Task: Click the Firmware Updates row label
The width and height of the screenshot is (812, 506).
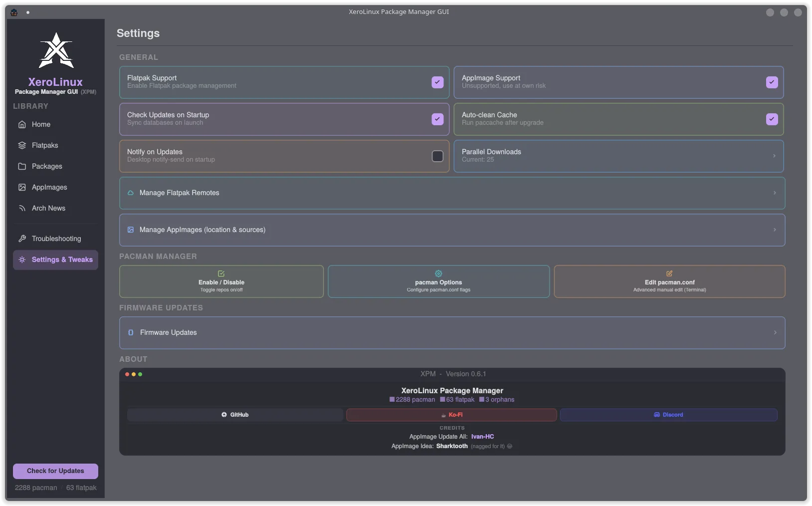Action: 169,332
